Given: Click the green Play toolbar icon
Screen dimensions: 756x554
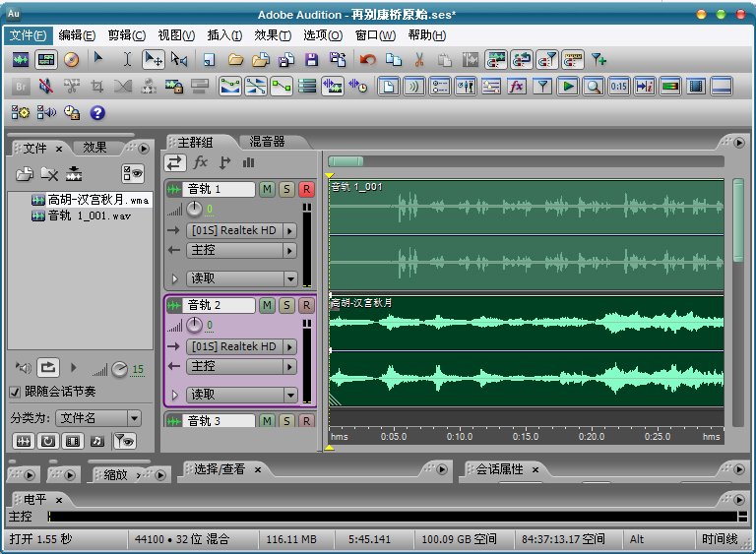Looking at the screenshot, I should point(568,87).
